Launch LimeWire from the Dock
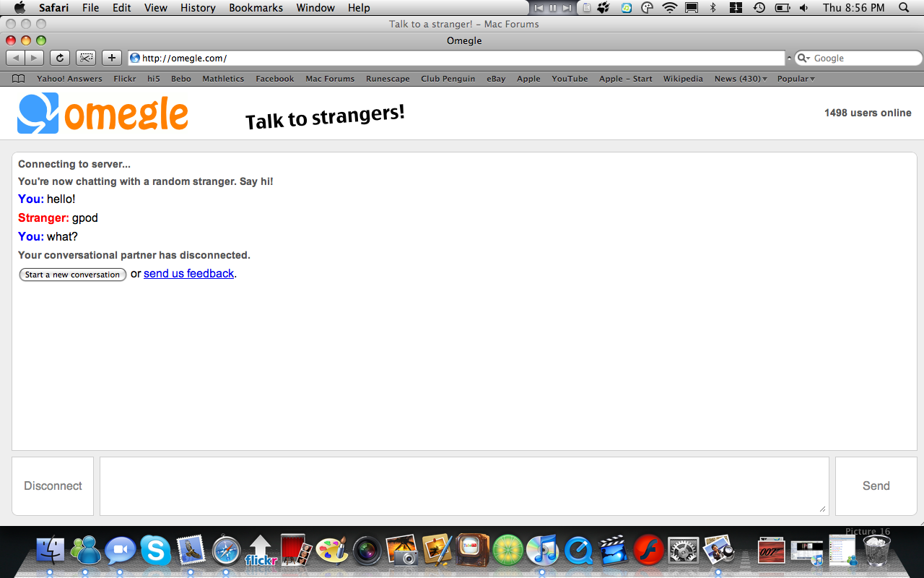924x578 pixels. (508, 551)
